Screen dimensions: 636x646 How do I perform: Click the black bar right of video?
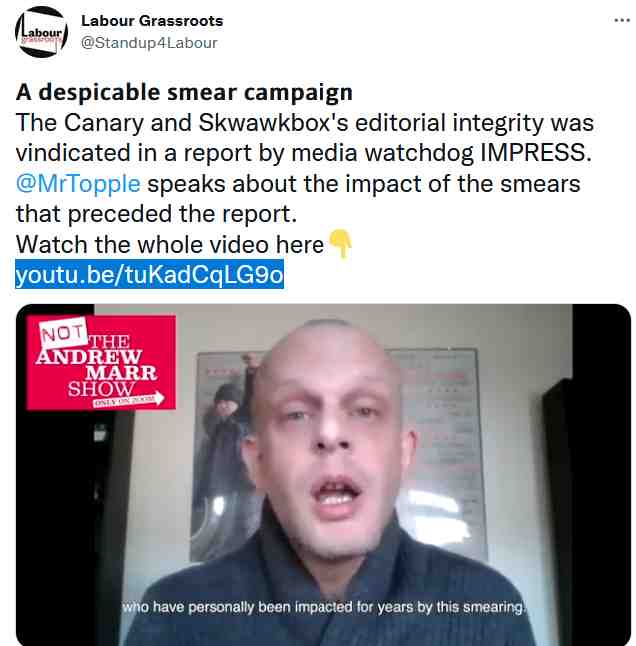pyautogui.click(x=601, y=475)
